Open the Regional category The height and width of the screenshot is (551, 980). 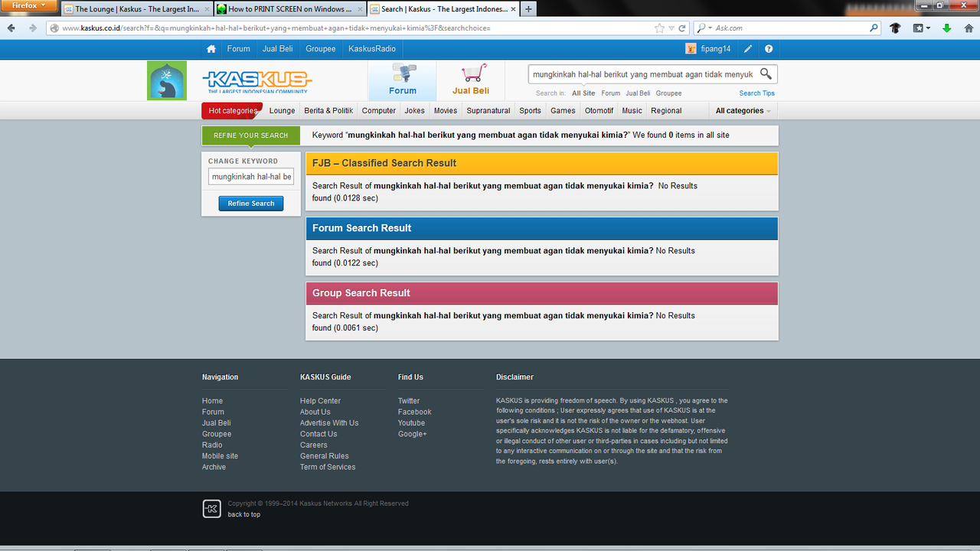(x=666, y=111)
